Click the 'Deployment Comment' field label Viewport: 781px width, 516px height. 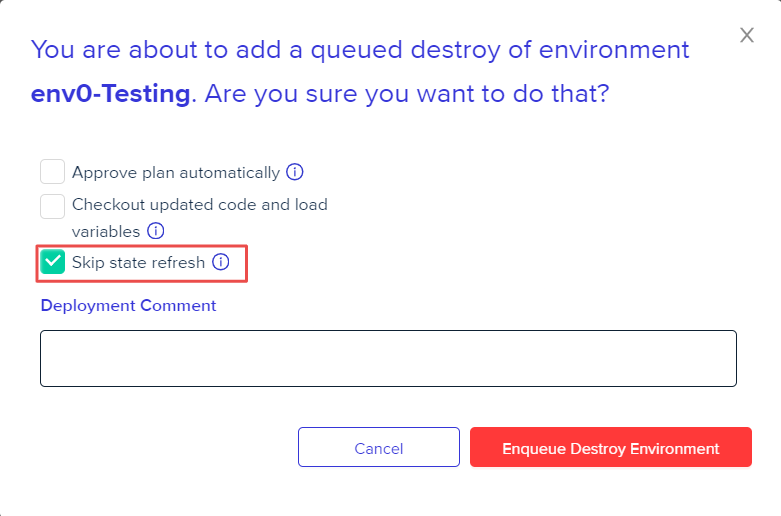pyautogui.click(x=128, y=306)
